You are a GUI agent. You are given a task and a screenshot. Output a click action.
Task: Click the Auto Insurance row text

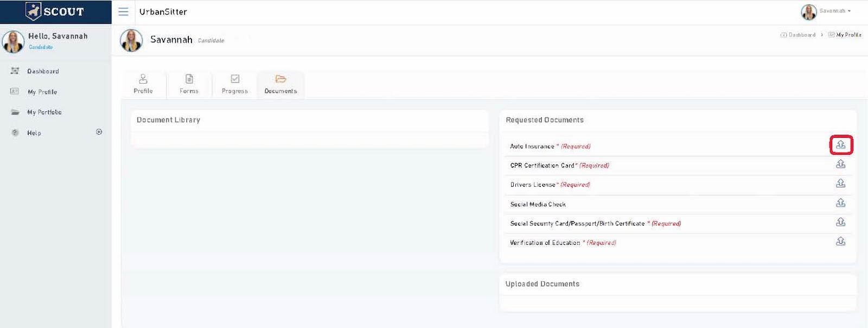point(532,147)
